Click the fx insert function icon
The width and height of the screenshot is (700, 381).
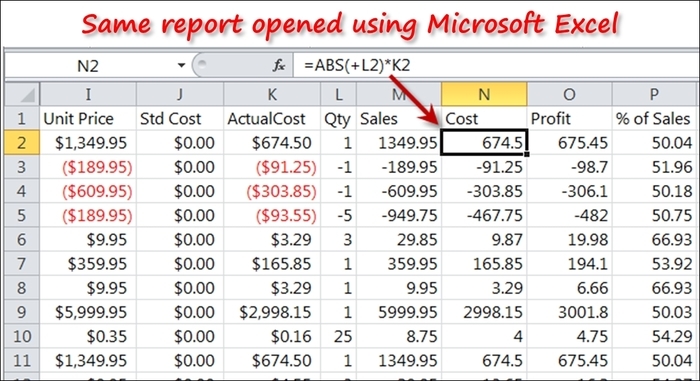[279, 66]
